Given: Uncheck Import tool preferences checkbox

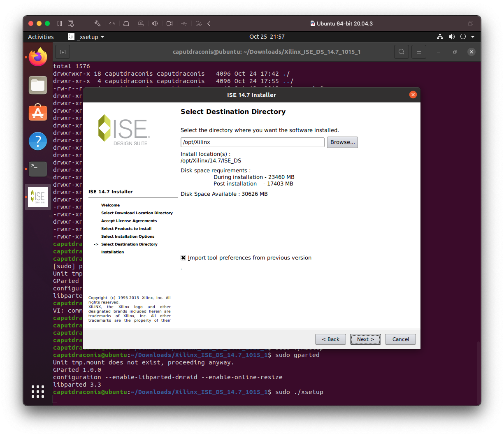Looking at the screenshot, I should click(x=183, y=258).
